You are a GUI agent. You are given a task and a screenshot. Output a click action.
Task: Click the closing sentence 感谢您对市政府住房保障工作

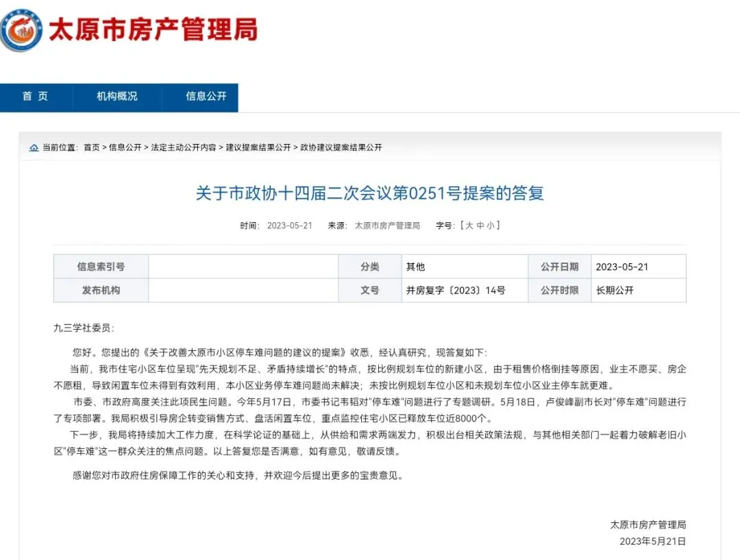coord(239,476)
